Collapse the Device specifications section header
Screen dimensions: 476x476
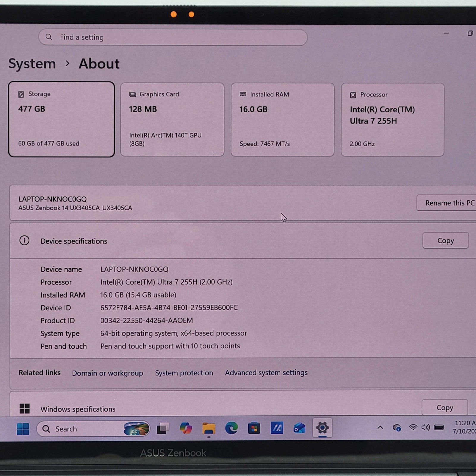[243, 241]
